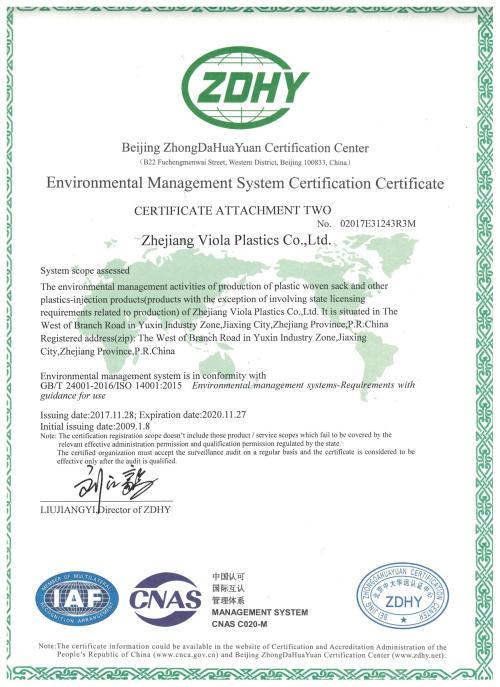Click 'MANAGEMENT SYSTEM' label beside CNAS
500x687 pixels.
click(260, 612)
